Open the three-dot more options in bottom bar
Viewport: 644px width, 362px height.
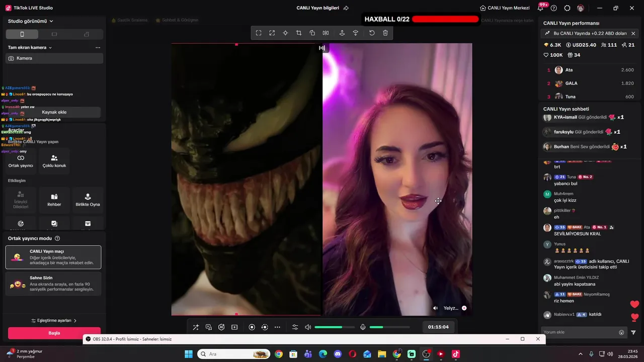click(x=277, y=327)
